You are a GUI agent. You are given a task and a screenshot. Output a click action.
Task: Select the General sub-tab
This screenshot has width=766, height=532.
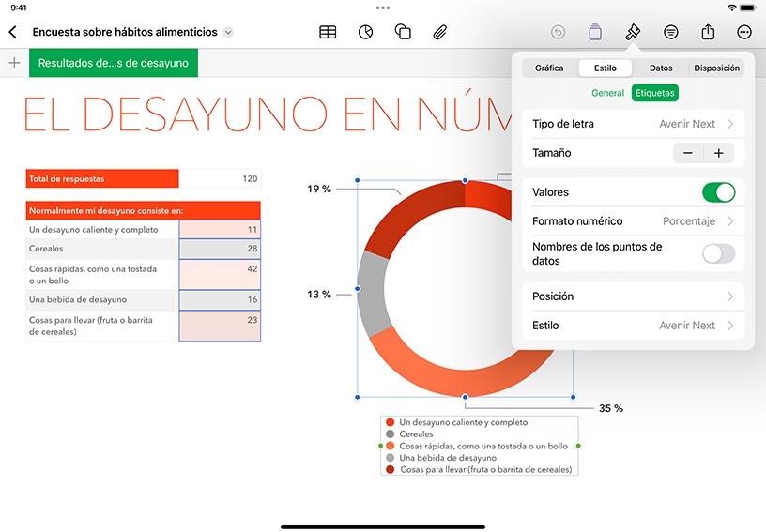coord(607,93)
